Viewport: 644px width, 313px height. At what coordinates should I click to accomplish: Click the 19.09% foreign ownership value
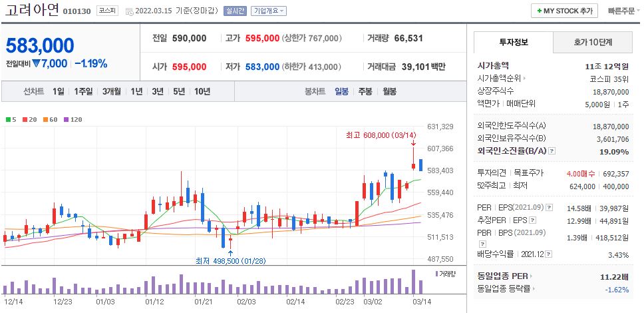point(614,152)
